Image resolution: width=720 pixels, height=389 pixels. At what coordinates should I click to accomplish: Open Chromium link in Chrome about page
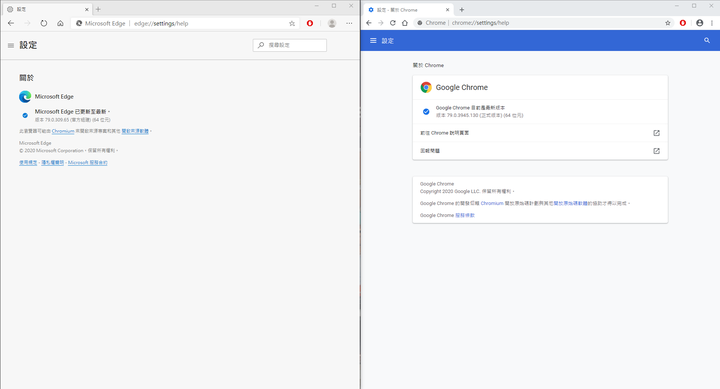point(492,203)
